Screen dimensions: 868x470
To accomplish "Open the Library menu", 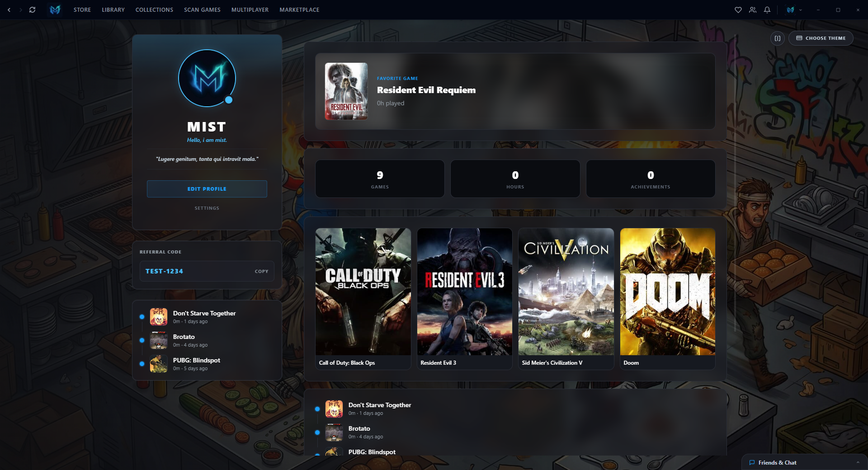I will pos(113,9).
